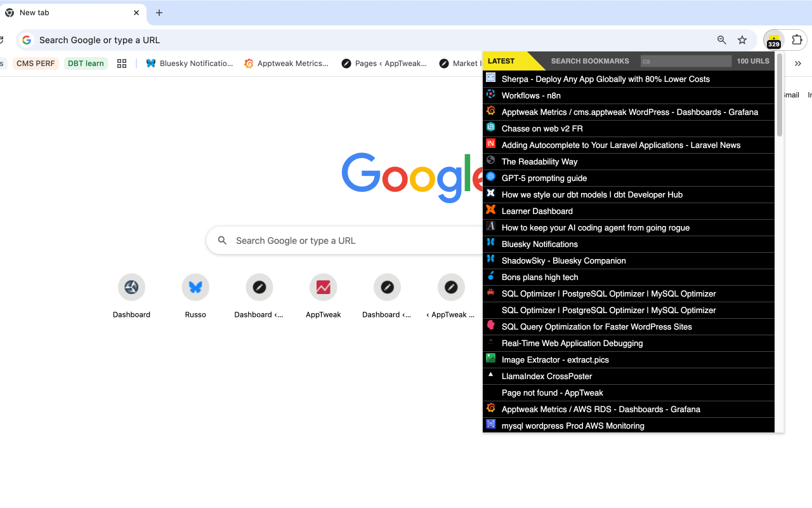The height and width of the screenshot is (508, 812).
Task: Click the dbt Developer Hub favicon
Action: pyautogui.click(x=490, y=193)
